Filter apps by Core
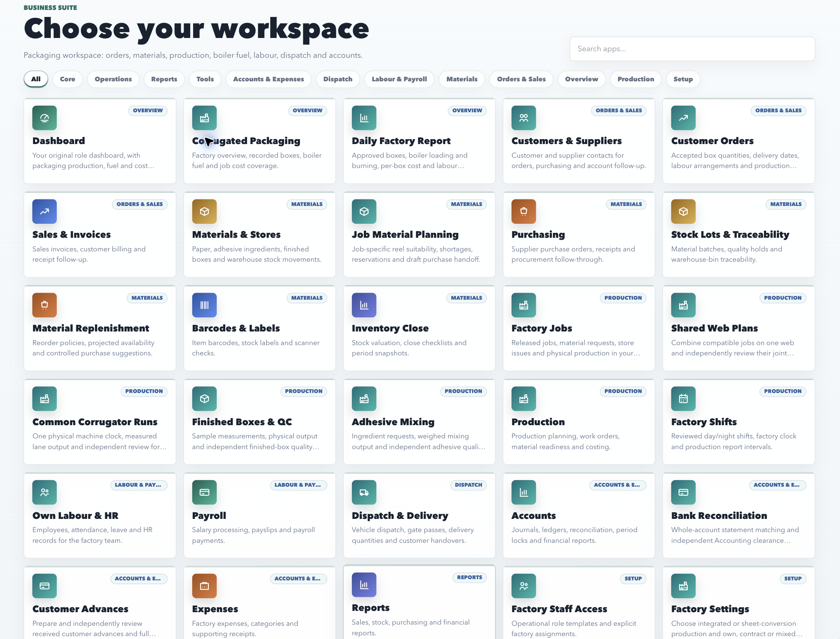This screenshot has width=840, height=639. click(x=68, y=79)
